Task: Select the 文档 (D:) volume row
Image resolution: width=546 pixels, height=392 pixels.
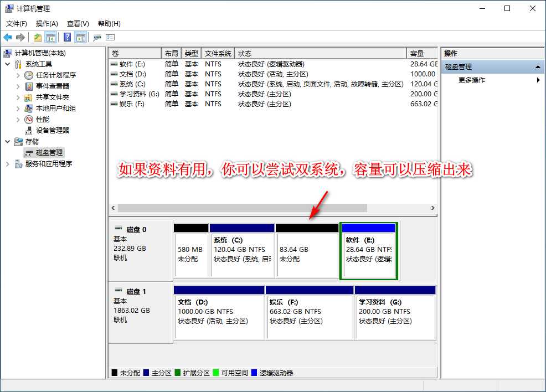Action: (x=274, y=74)
